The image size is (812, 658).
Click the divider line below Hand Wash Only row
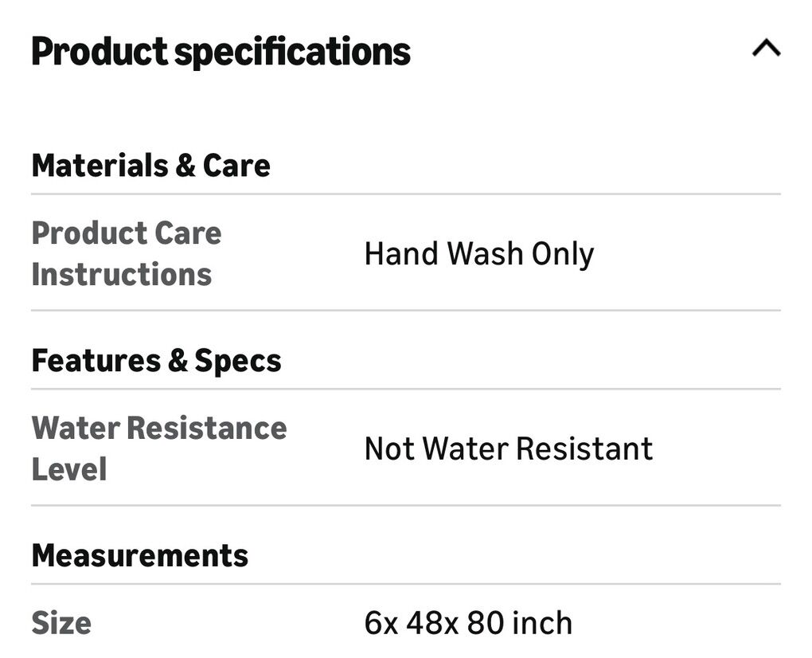click(x=406, y=310)
